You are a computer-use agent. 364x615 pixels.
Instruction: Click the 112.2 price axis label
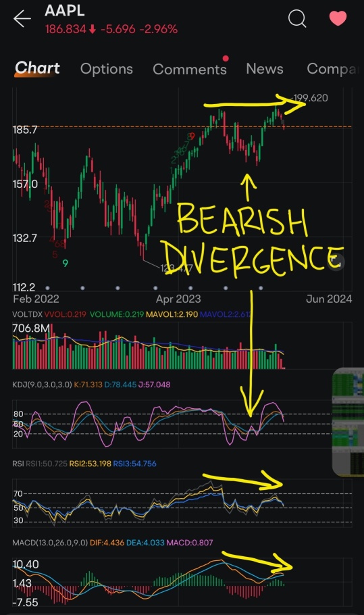click(x=24, y=287)
